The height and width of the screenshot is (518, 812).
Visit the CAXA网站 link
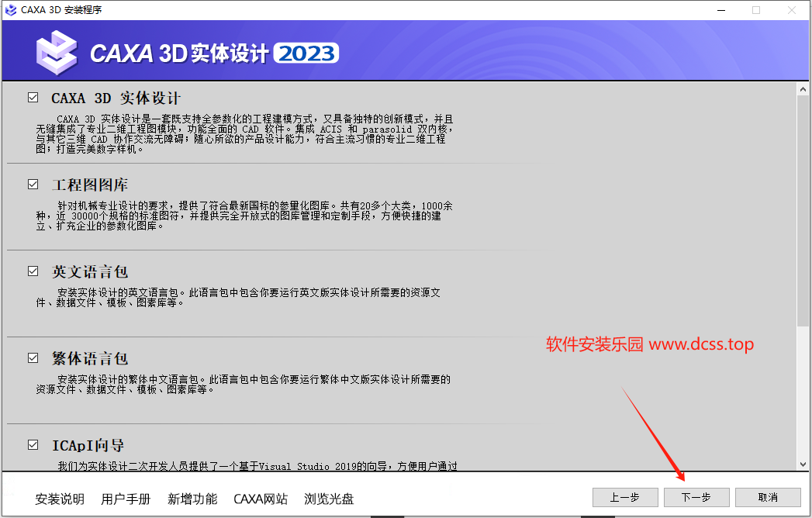coord(261,499)
